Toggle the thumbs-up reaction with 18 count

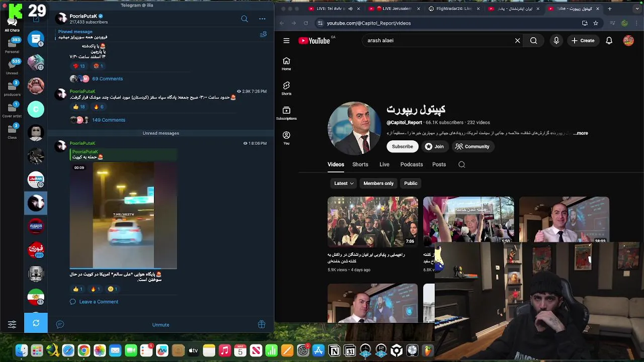click(79, 107)
